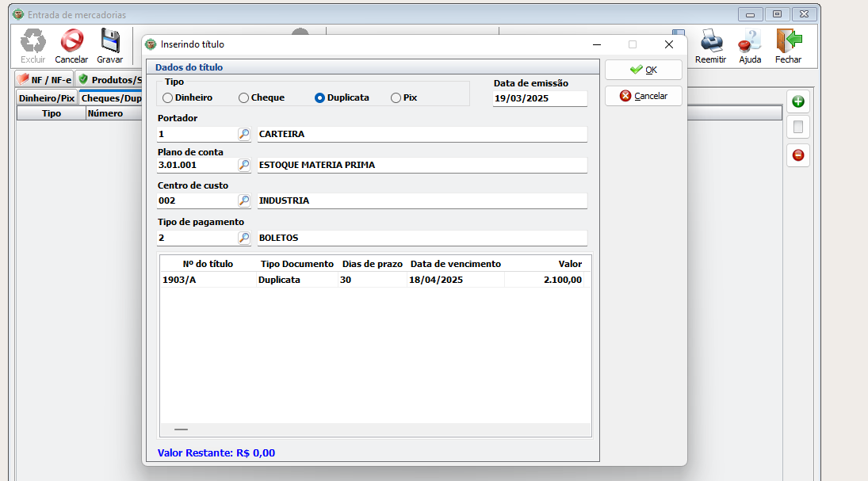
Task: Click the green plus add button
Action: coord(798,101)
